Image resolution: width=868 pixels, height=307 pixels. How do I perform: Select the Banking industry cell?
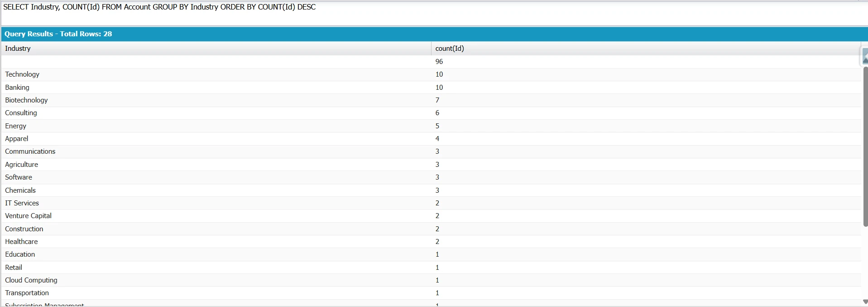216,88
